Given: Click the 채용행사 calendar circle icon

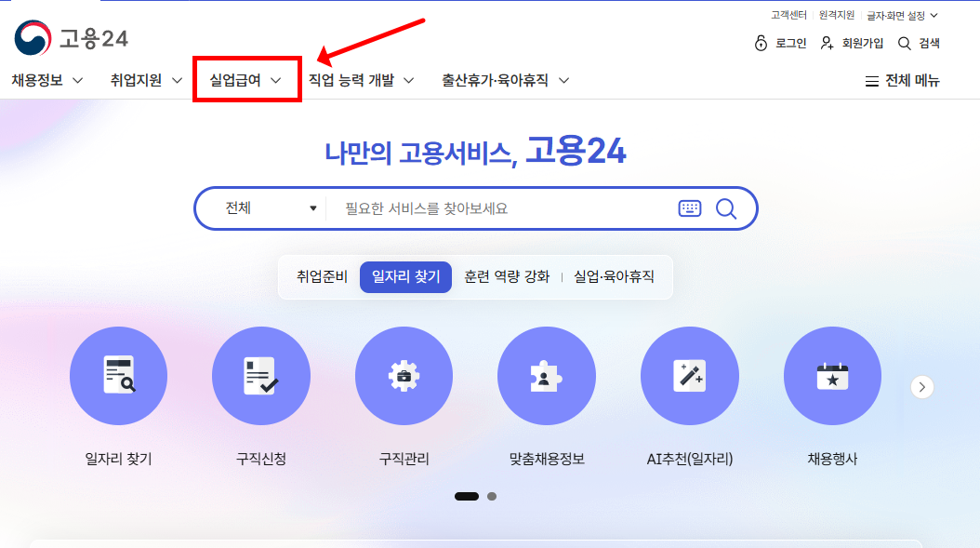Looking at the screenshot, I should 832,375.
